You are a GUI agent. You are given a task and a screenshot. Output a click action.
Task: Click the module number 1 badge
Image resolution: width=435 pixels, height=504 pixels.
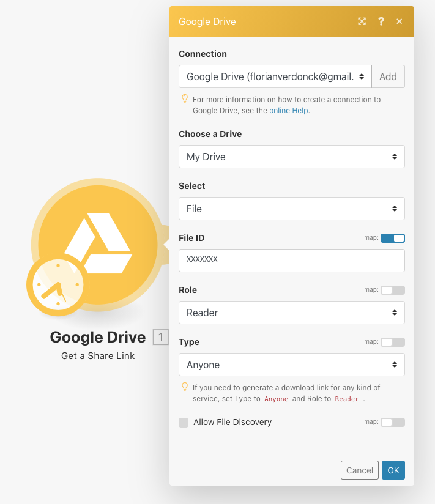[160, 337]
